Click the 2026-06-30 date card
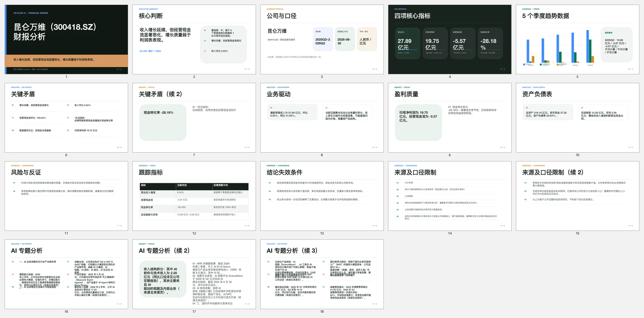The width and height of the screenshot is (644, 318). 345,39
